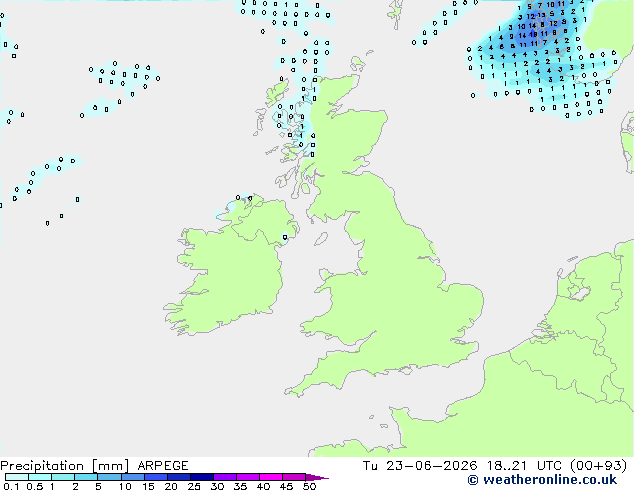634x490 pixels.
Task: Select the 35 mm magenta legend swatch
Action: pos(248,477)
